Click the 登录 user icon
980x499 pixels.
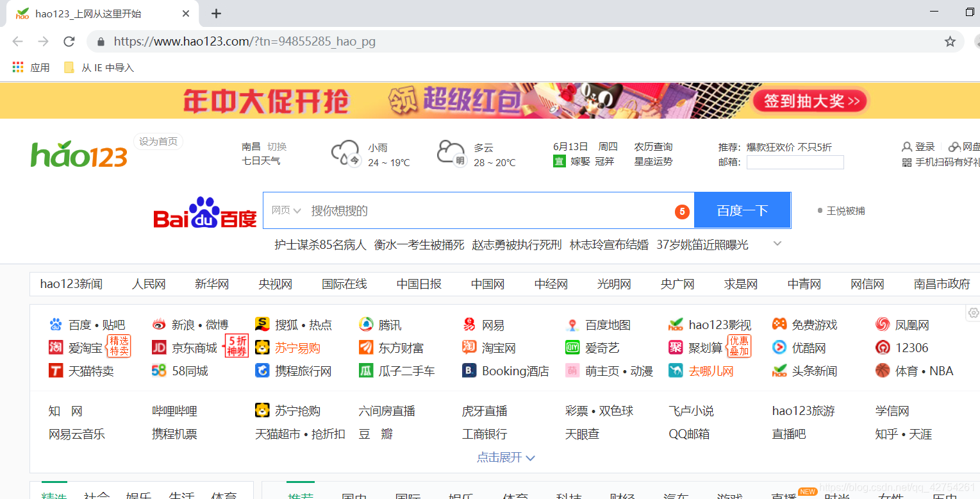(x=907, y=147)
